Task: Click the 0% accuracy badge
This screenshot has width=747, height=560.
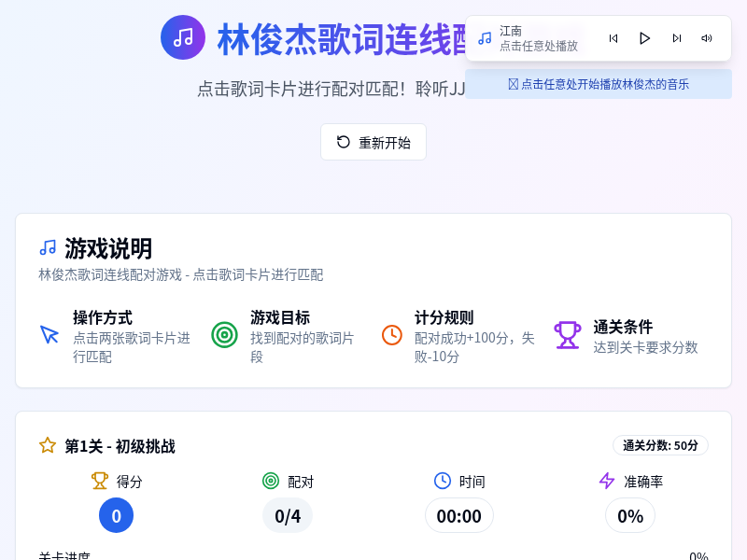Action: 630,516
